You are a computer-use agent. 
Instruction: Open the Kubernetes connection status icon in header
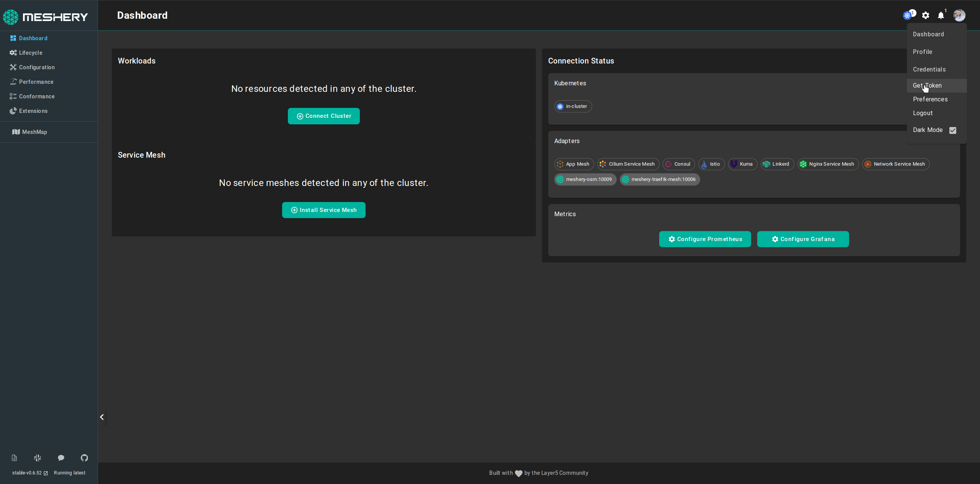[x=908, y=15]
